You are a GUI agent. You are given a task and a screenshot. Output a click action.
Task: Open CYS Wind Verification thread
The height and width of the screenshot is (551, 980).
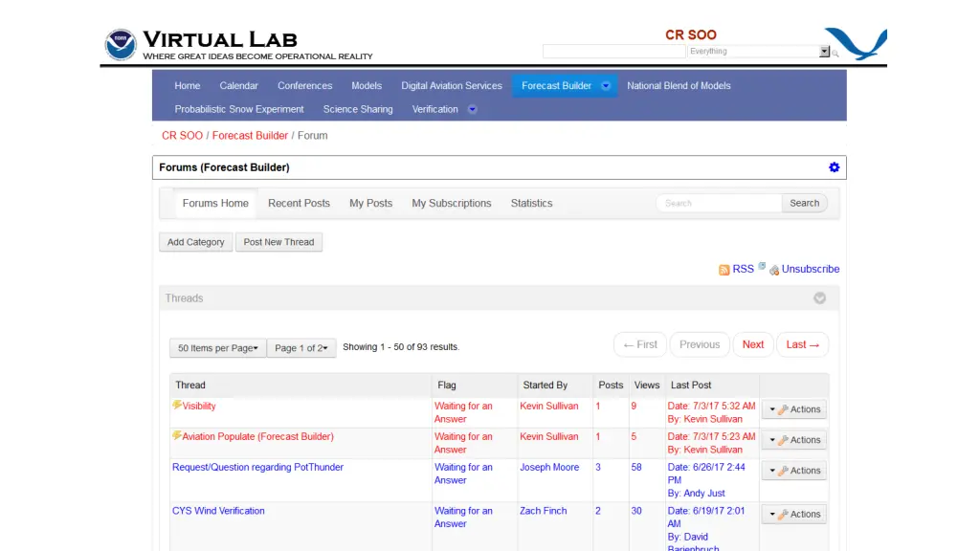218,511
